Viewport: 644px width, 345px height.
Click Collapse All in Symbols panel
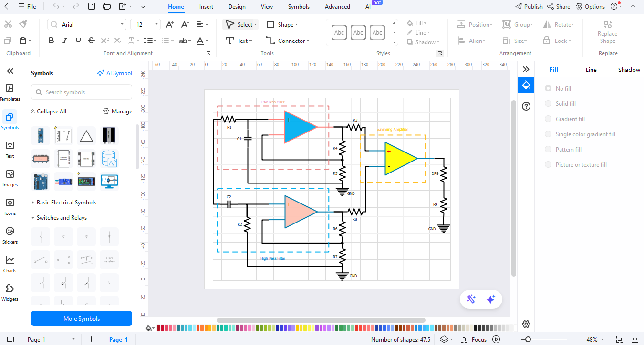(48, 111)
